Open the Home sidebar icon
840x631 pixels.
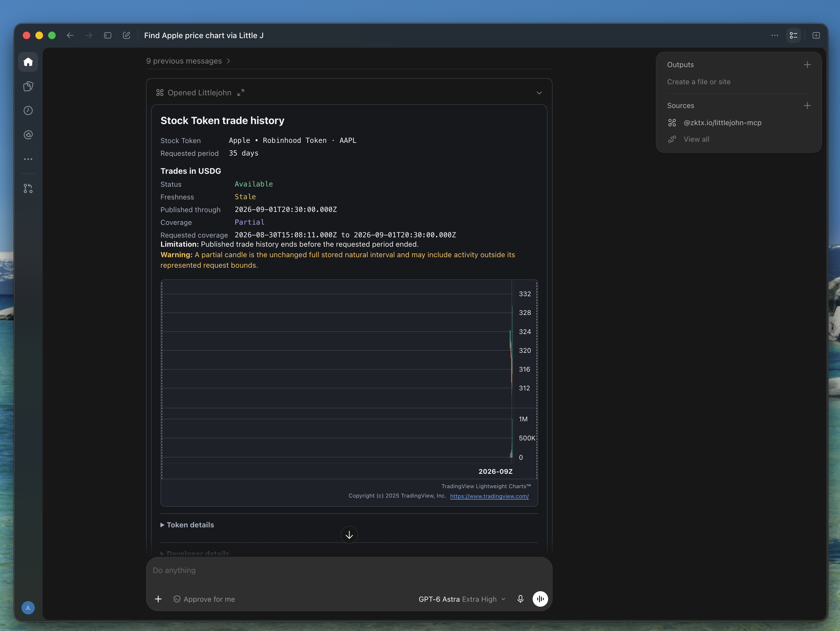28,62
